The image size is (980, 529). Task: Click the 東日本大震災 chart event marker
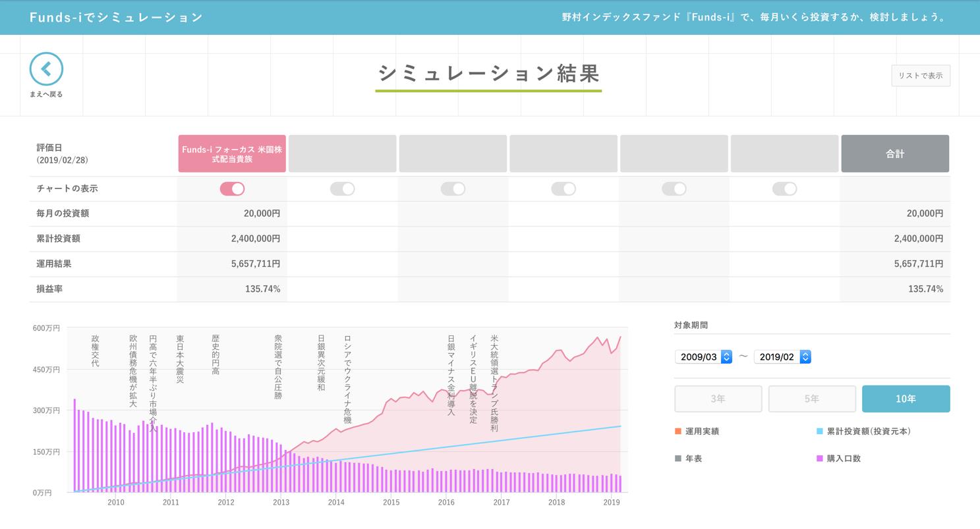[180, 359]
